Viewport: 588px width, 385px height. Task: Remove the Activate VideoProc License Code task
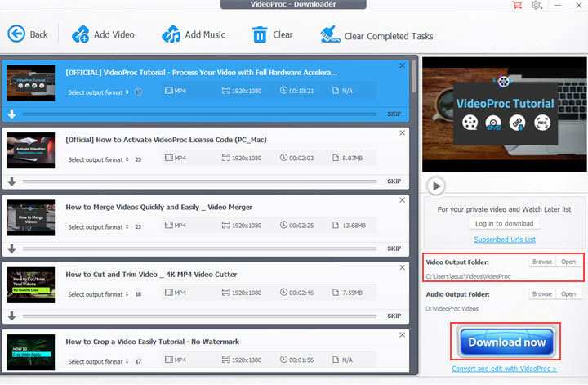coord(402,133)
